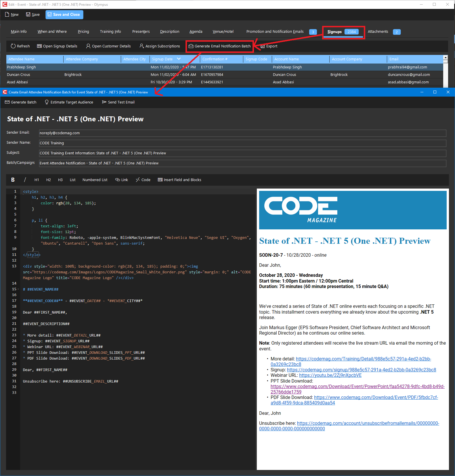Image resolution: width=455 pixels, height=476 pixels.
Task: Click Open Signup Details
Action: [x=57, y=46]
